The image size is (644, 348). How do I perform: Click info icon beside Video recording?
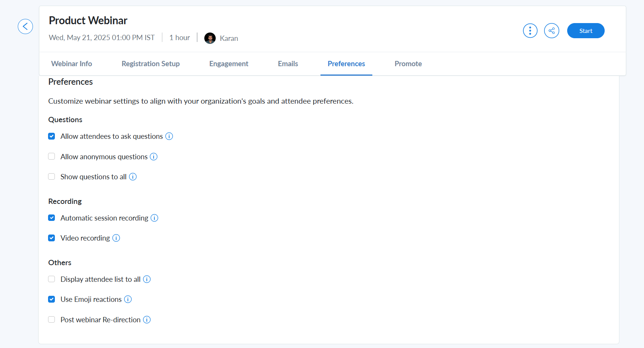tap(116, 238)
